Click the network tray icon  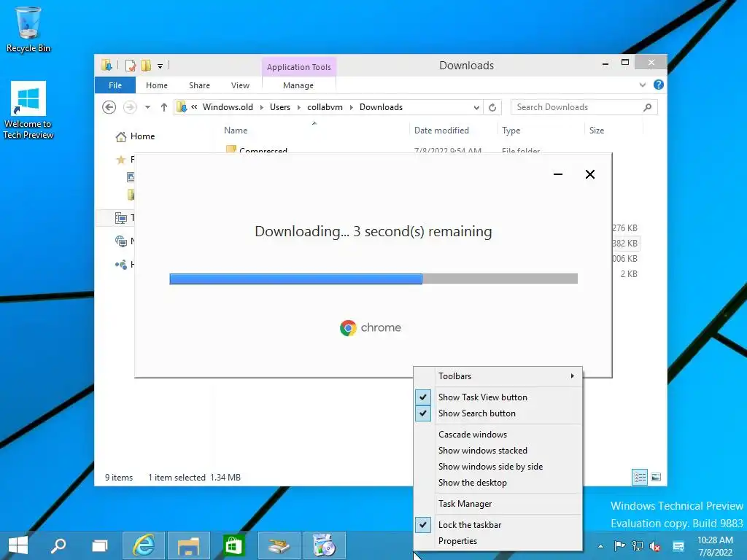pyautogui.click(x=637, y=545)
